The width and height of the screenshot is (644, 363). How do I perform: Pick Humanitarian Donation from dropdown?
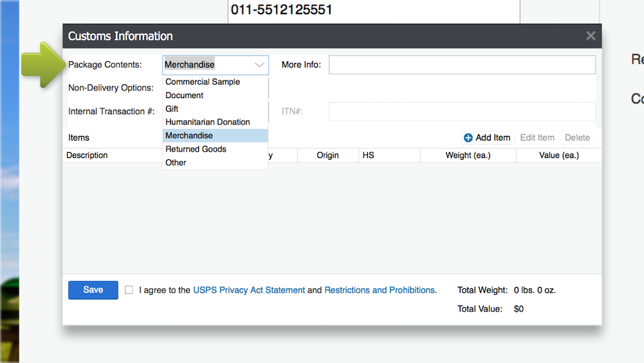[x=207, y=122]
